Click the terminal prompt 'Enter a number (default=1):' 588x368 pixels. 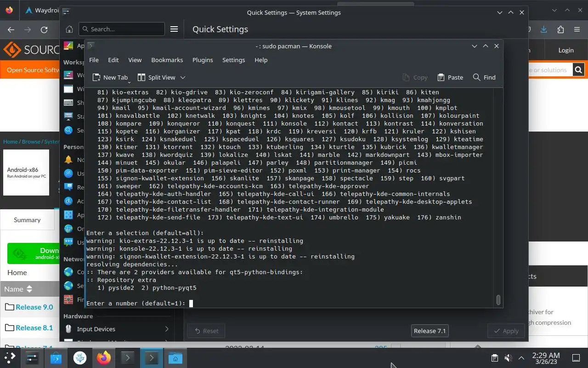point(136,303)
